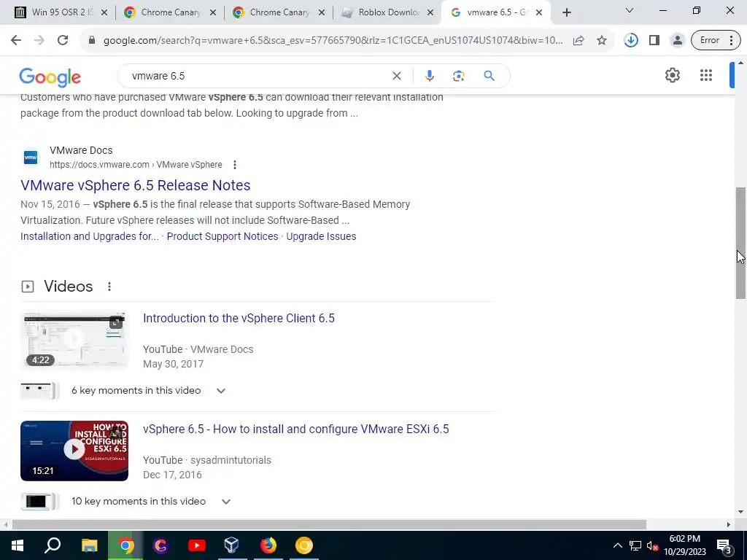Image resolution: width=747 pixels, height=560 pixels.
Task: Go back to previous page
Action: [16, 41]
